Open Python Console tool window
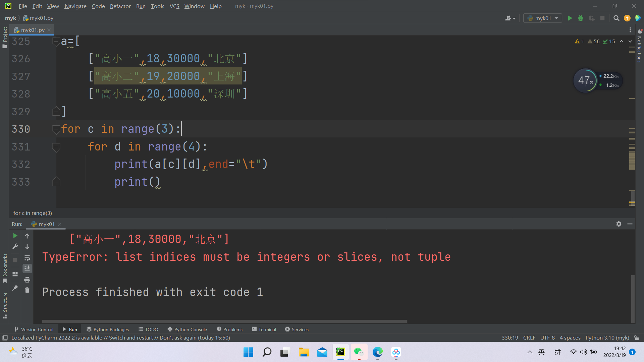Screen dimensions: 644x362 click(187, 329)
